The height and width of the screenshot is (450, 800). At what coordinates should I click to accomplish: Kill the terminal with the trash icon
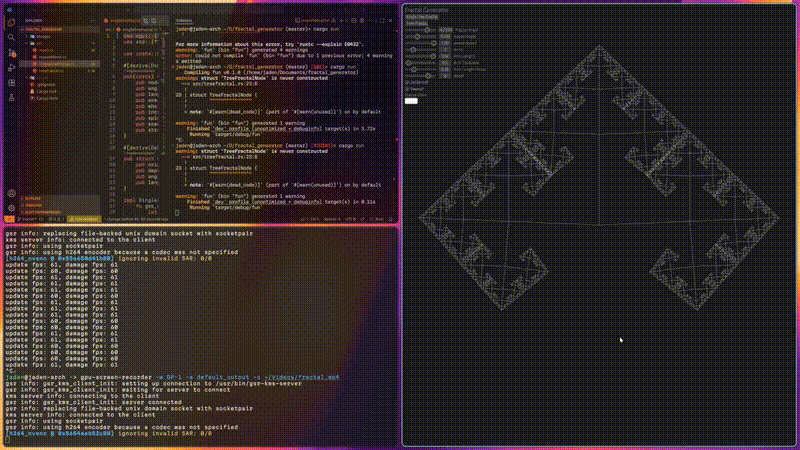click(x=362, y=21)
